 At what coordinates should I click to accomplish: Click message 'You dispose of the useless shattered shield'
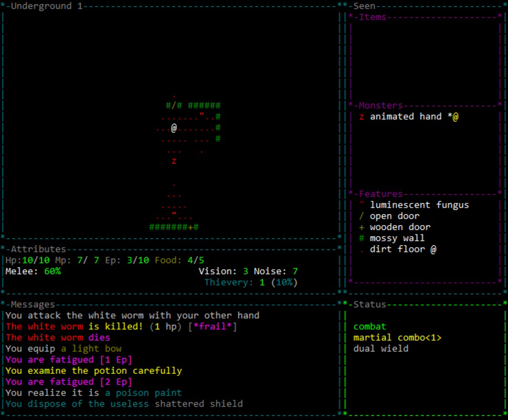(x=124, y=404)
